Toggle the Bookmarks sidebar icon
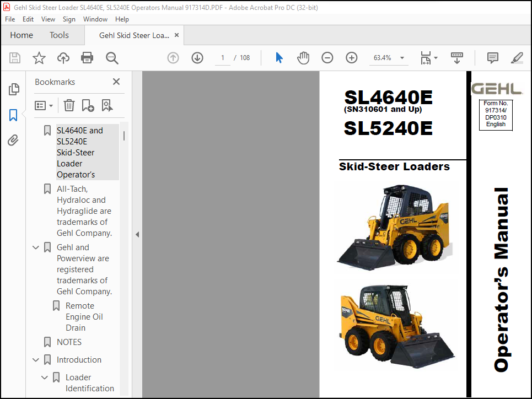This screenshot has height=399, width=532. (x=13, y=115)
